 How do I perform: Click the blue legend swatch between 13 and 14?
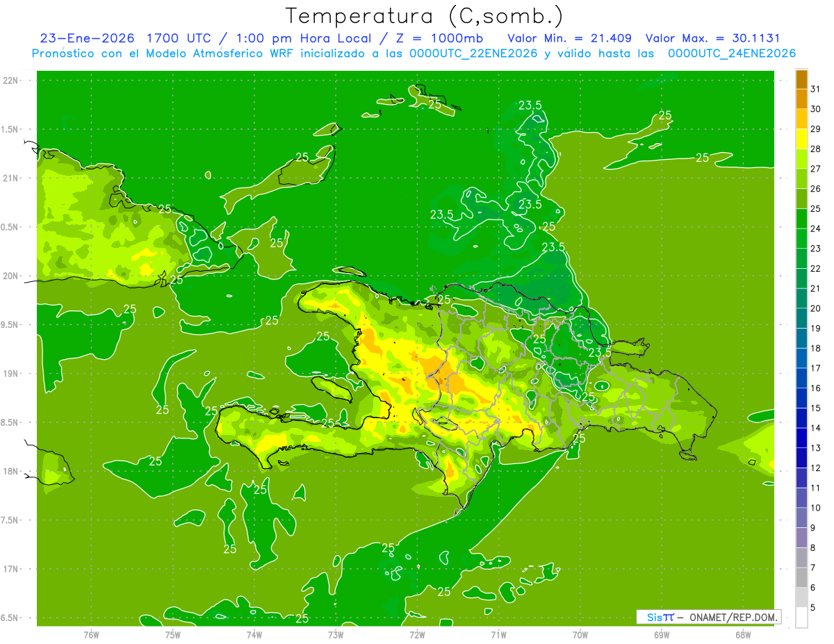(x=801, y=438)
